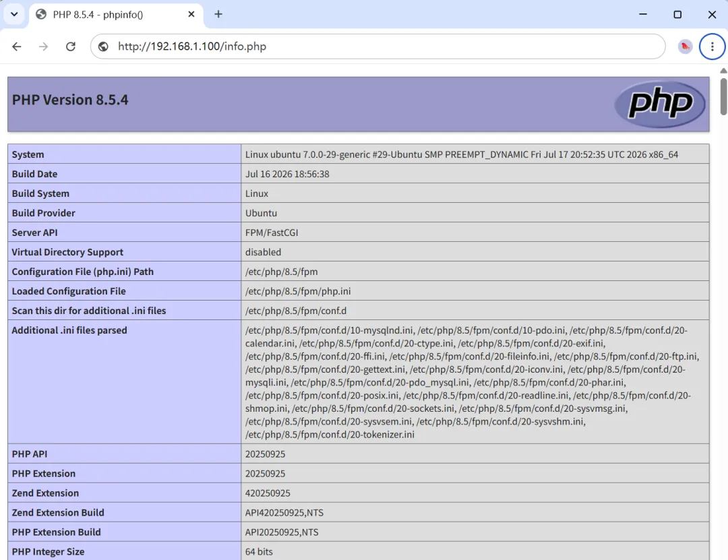
Task: Maximize the browser window
Action: tap(677, 14)
